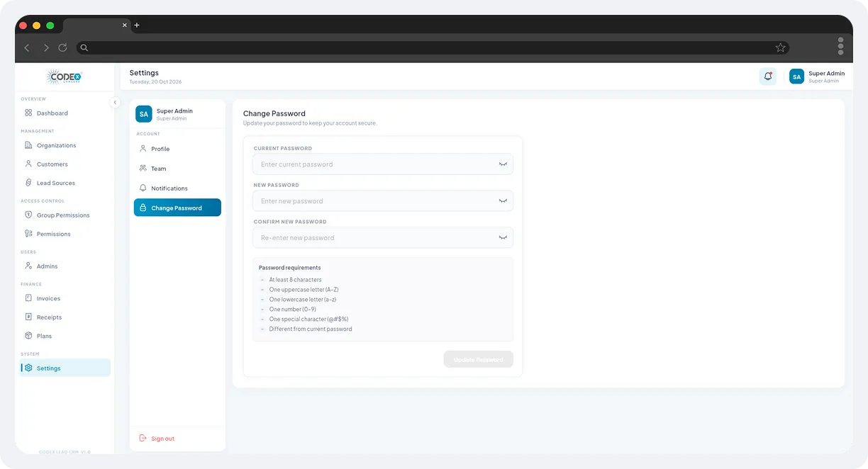Click the browser address bar

point(433,47)
